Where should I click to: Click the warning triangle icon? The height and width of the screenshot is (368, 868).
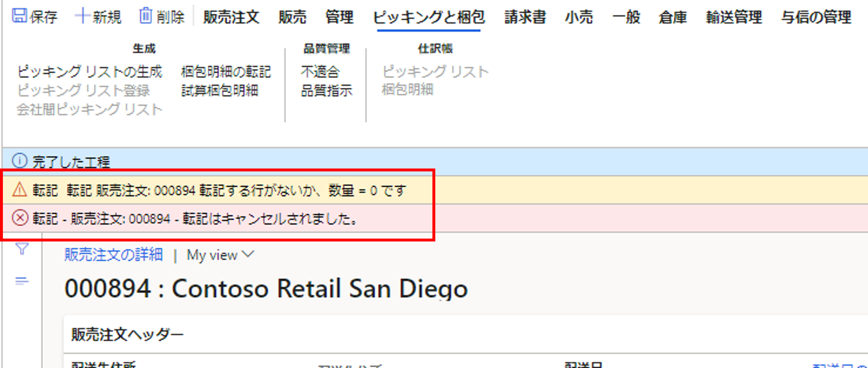pyautogui.click(x=20, y=190)
